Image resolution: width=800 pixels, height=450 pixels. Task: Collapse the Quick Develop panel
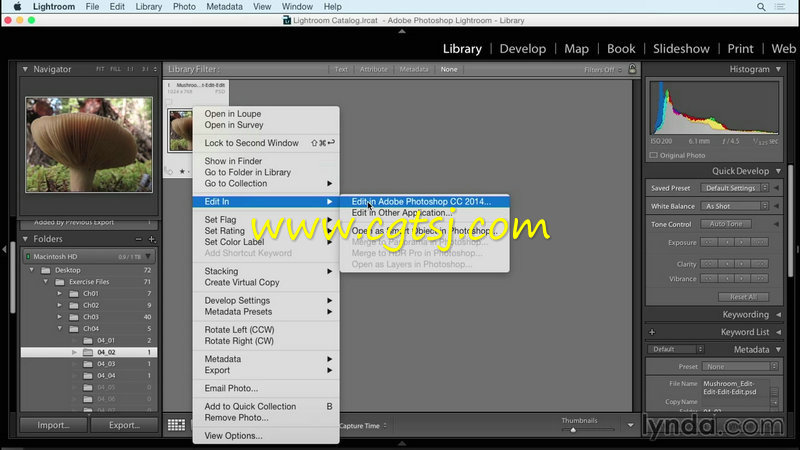[779, 171]
